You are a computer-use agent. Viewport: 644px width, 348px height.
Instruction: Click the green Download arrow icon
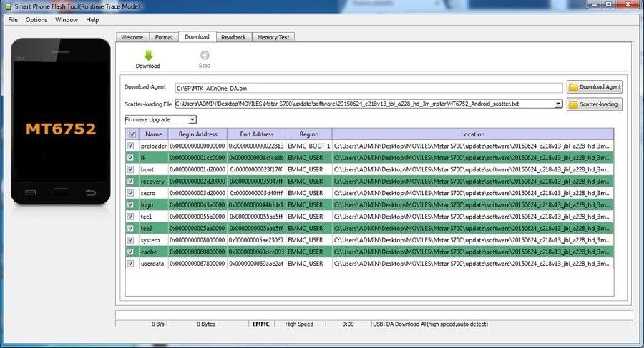148,56
